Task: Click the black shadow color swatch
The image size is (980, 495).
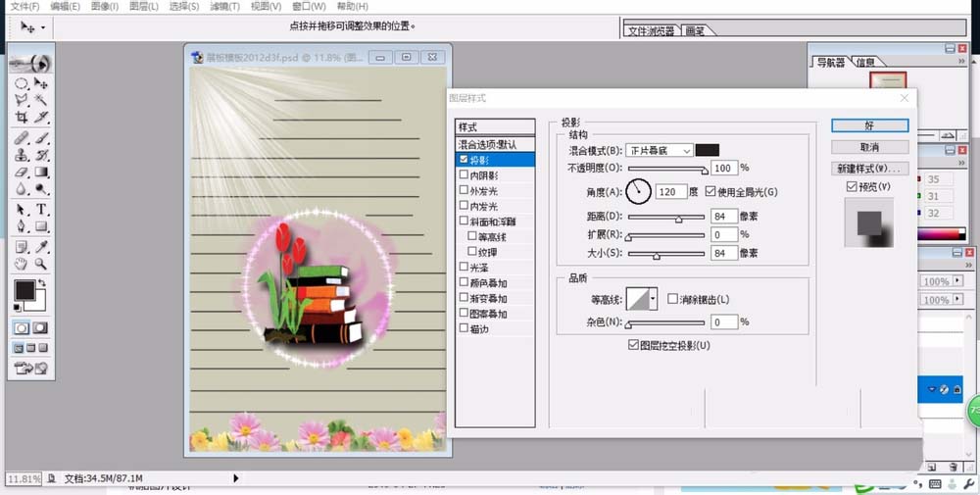Action: point(707,150)
